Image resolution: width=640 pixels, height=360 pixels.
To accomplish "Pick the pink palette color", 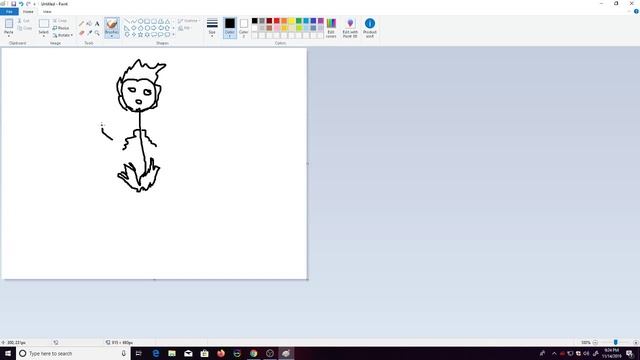I will point(277,28).
